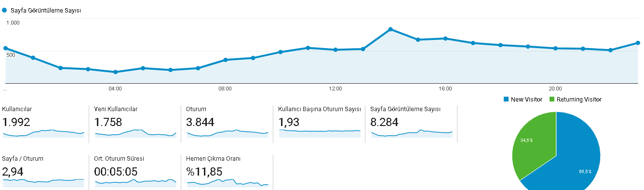The image size is (644, 190).
Task: Click the peak data point on the chart
Action: click(x=390, y=29)
